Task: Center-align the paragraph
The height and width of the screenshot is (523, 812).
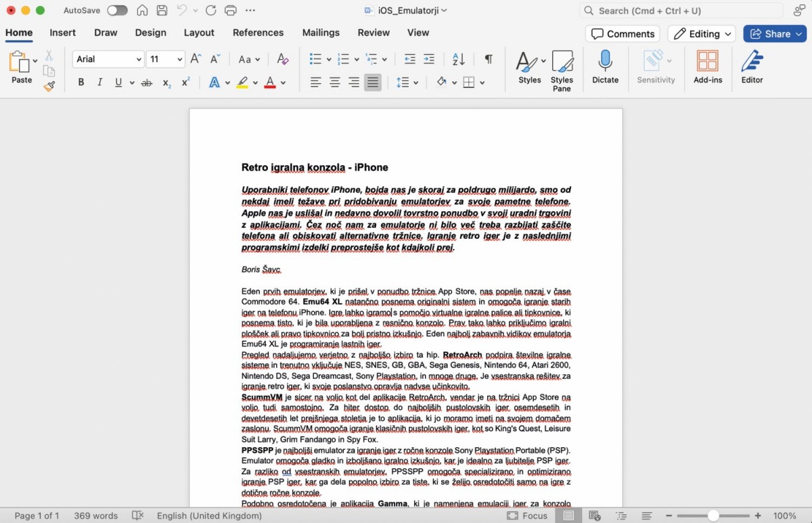Action: coord(334,83)
